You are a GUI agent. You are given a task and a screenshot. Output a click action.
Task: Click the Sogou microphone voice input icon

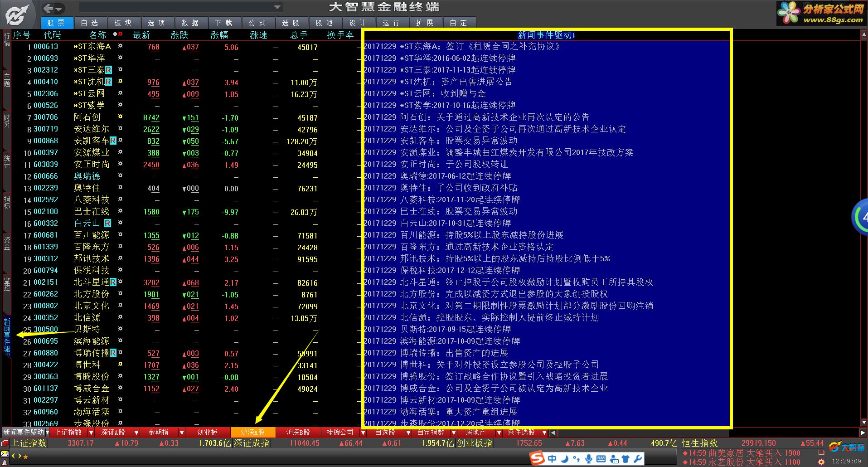[x=588, y=459]
